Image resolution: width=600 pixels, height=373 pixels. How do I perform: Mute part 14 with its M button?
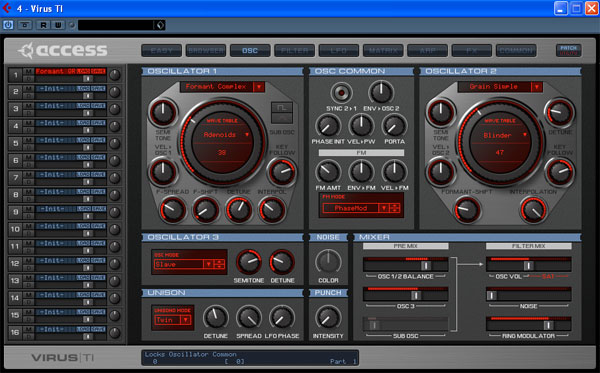(28, 295)
